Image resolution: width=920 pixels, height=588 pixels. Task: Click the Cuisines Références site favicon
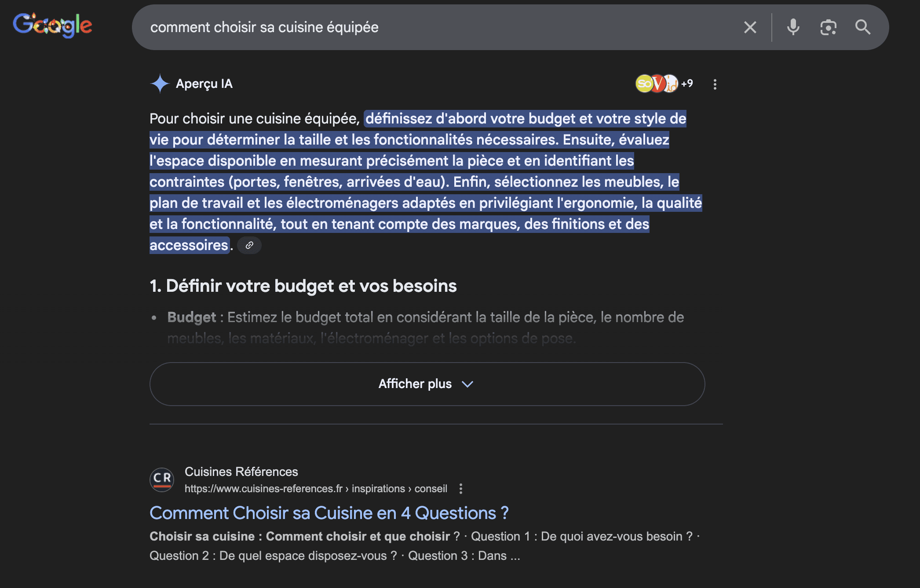(162, 479)
